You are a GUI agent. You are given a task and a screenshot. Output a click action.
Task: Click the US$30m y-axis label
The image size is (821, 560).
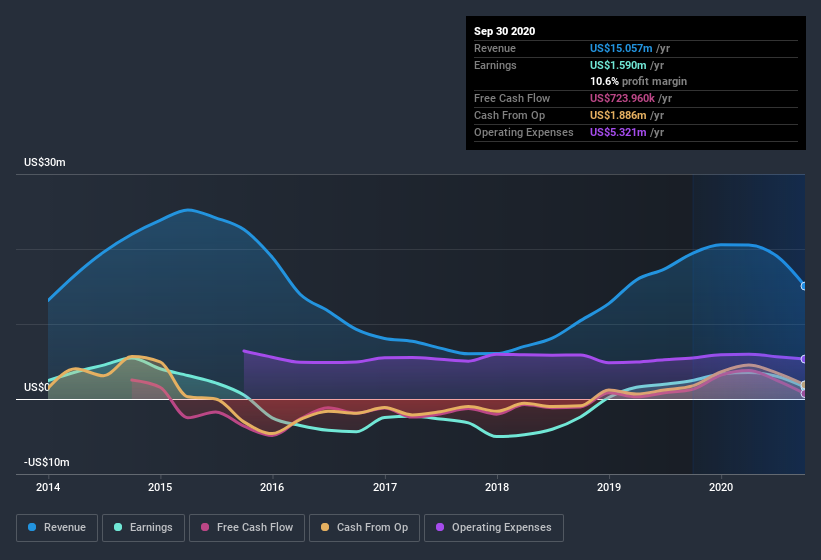tap(45, 162)
